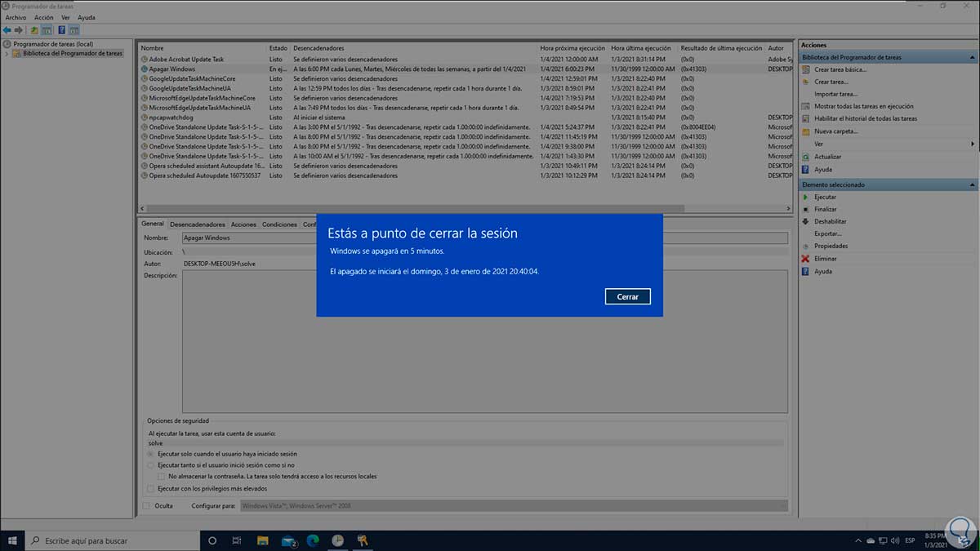Click the red X Eliminar icon

click(806, 258)
